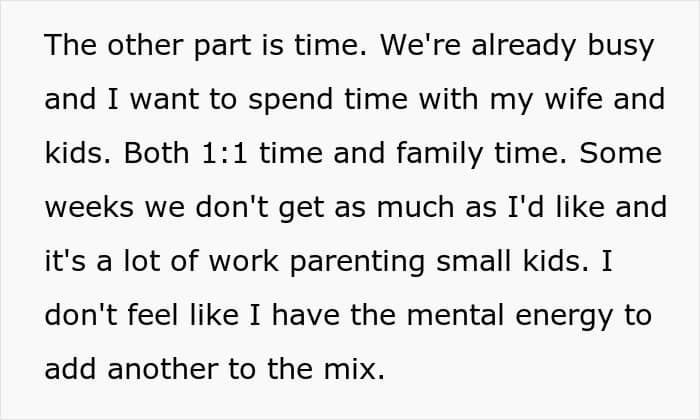Click the word 'kids.' starting line three
This screenshot has width=700, height=420.
tap(78, 153)
